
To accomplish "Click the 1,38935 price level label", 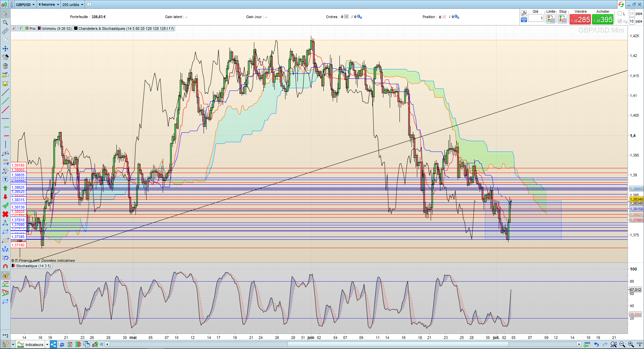I will (x=18, y=175).
